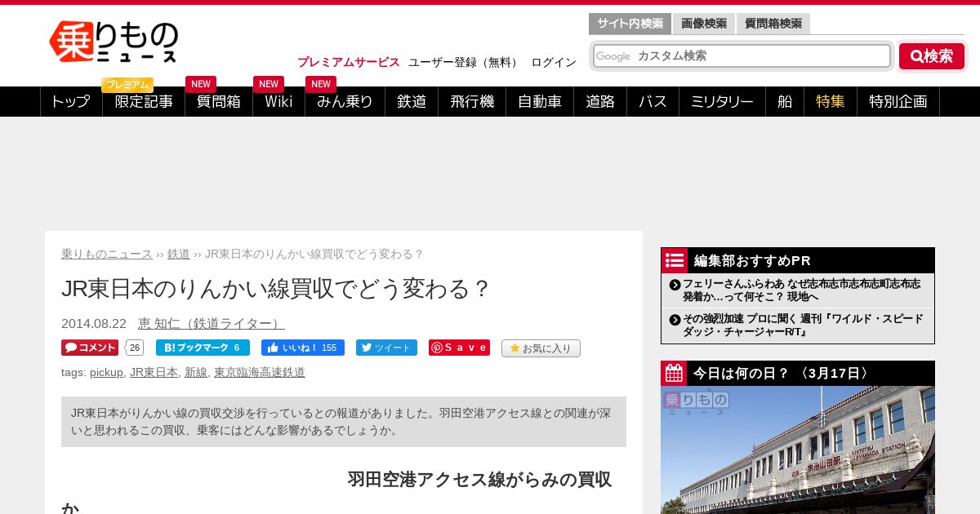Open the 東京臨海高速鉄道 tag link

260,372
